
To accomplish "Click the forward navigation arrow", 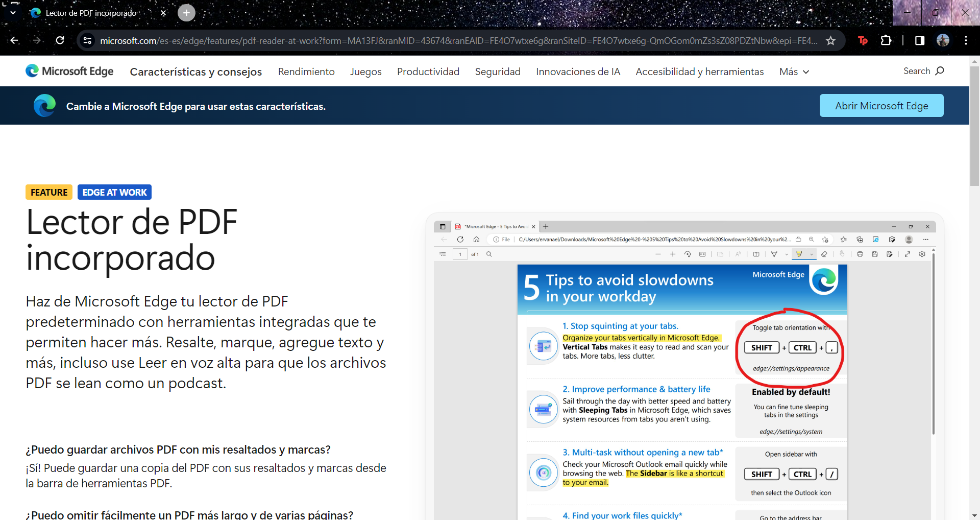I will [x=37, y=40].
